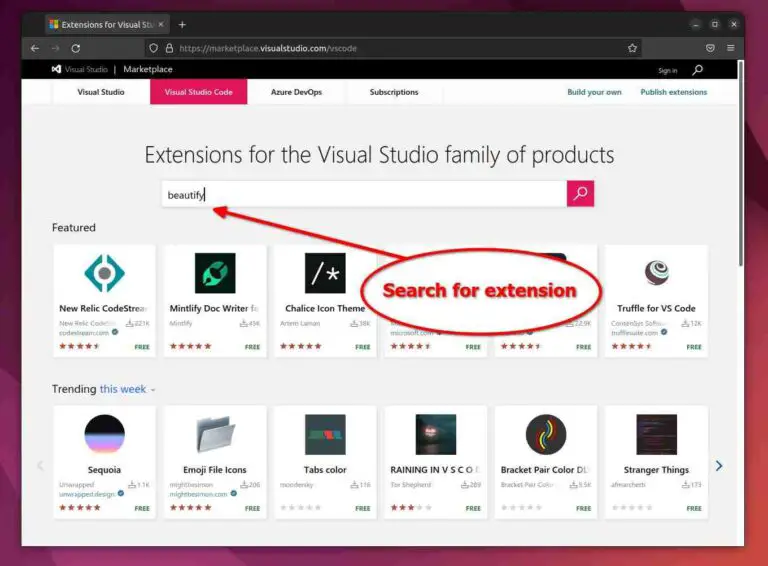Click the extension search input field
The image size is (768, 566).
(x=364, y=194)
